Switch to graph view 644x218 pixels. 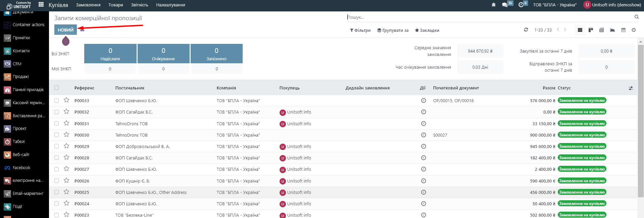click(x=612, y=30)
